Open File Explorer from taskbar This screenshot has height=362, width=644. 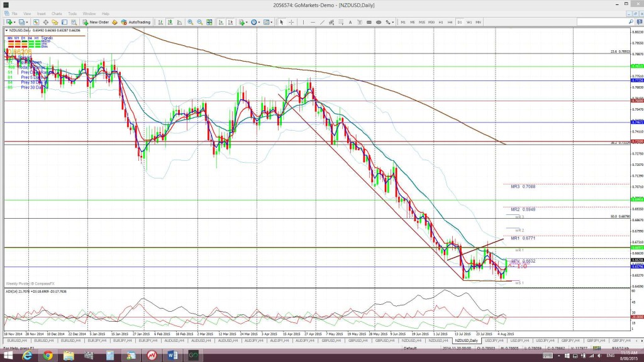coord(69,356)
